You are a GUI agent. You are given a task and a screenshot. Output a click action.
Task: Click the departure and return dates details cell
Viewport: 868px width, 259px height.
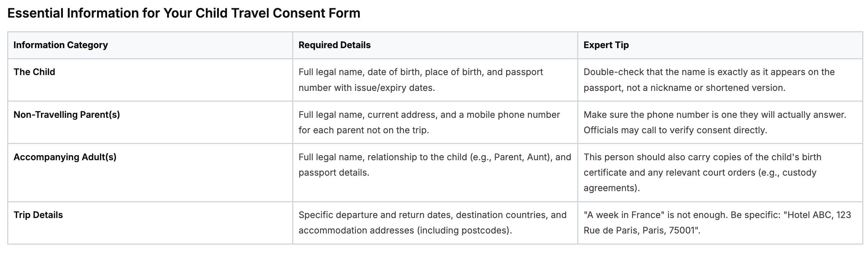pyautogui.click(x=432, y=215)
